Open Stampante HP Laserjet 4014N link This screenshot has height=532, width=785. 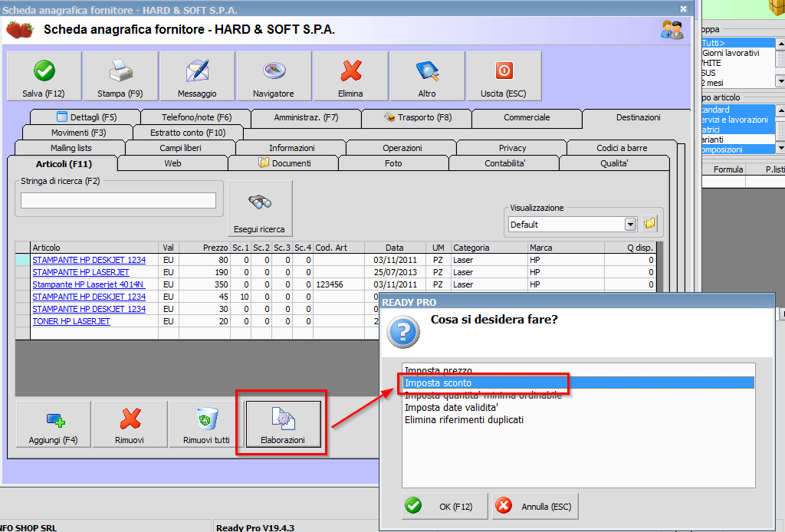89,284
